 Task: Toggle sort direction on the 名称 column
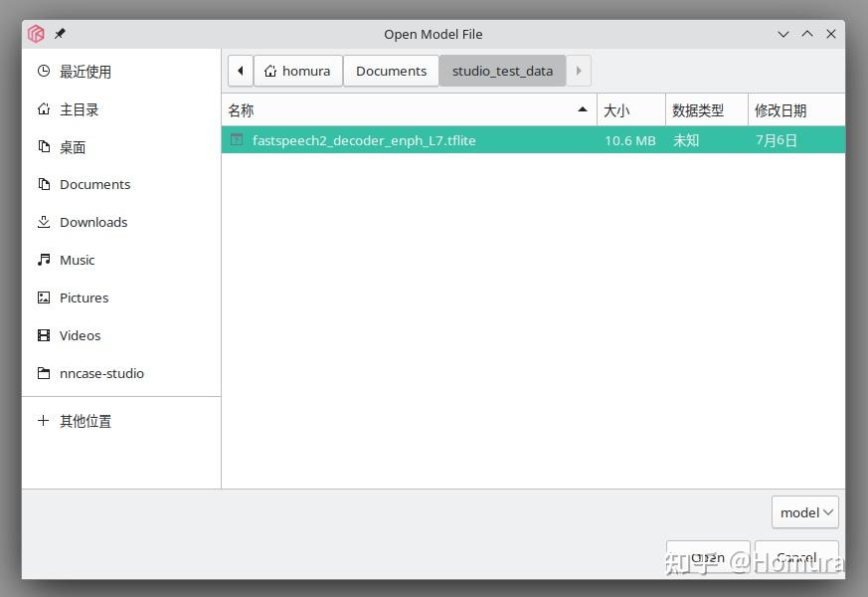pyautogui.click(x=581, y=109)
